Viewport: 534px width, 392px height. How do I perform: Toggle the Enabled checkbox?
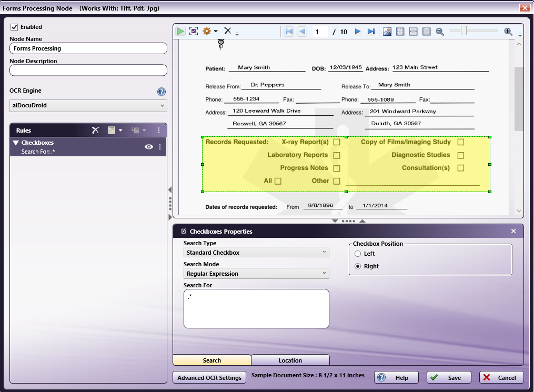point(14,27)
